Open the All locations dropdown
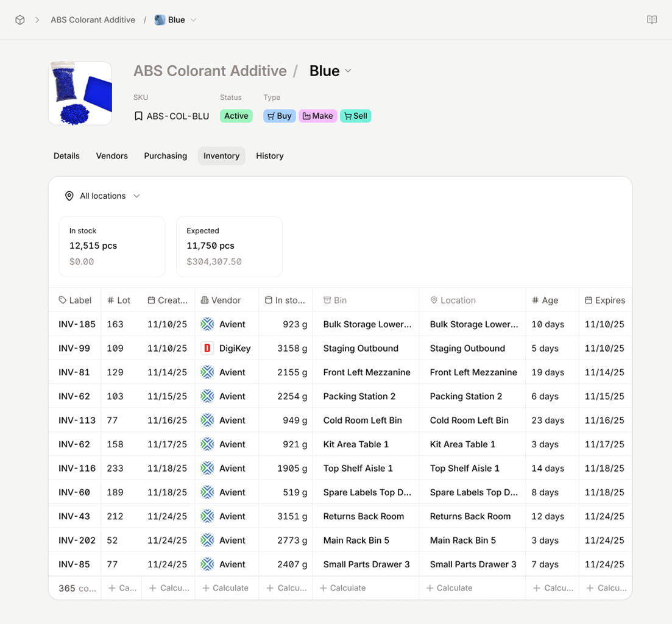 coord(102,196)
